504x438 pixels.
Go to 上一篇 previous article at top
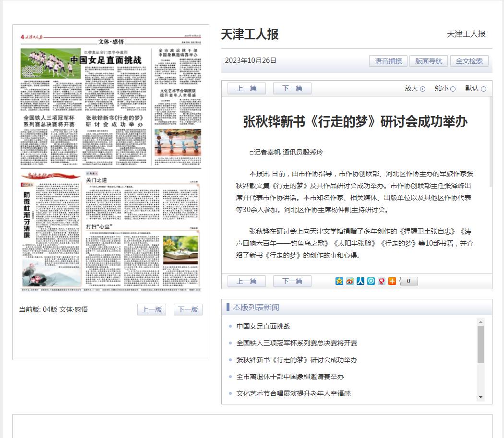click(247, 88)
